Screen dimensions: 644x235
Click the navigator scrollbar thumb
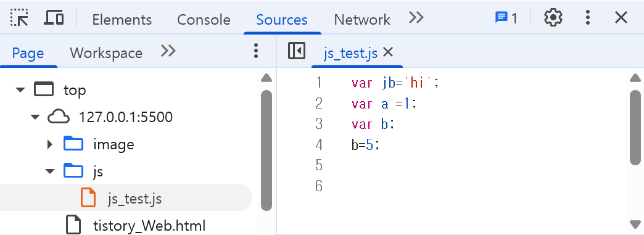point(266,150)
